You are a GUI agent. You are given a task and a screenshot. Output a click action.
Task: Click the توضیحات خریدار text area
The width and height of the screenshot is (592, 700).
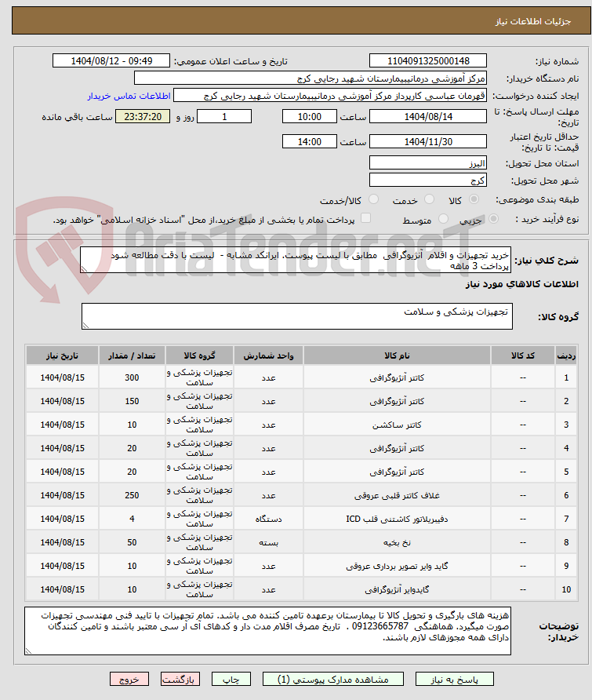point(267,631)
